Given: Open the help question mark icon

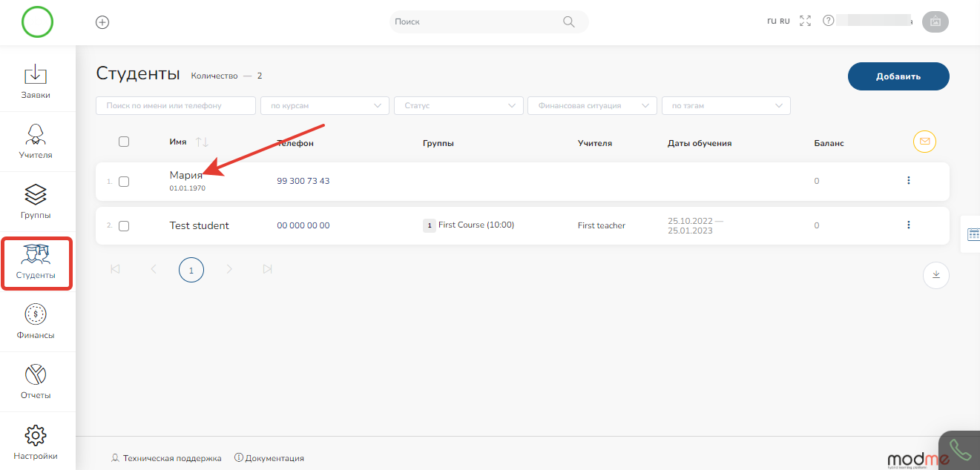Looking at the screenshot, I should point(829,21).
